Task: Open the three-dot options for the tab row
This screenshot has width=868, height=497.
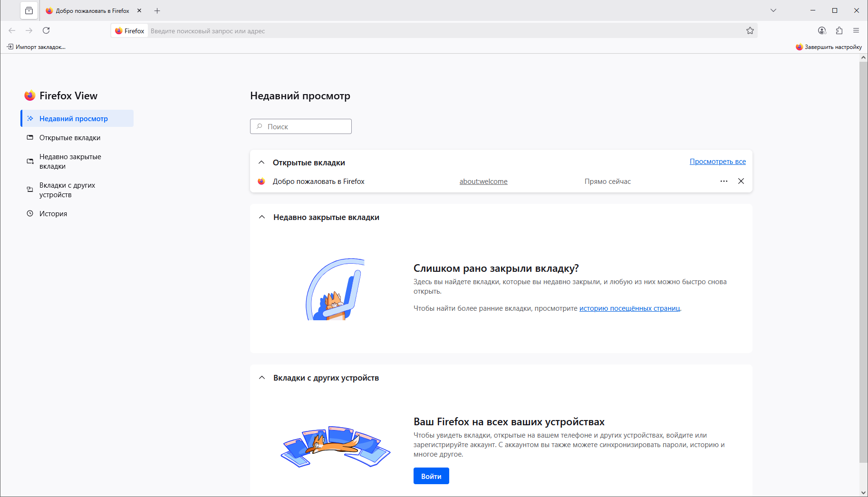Action: (724, 181)
